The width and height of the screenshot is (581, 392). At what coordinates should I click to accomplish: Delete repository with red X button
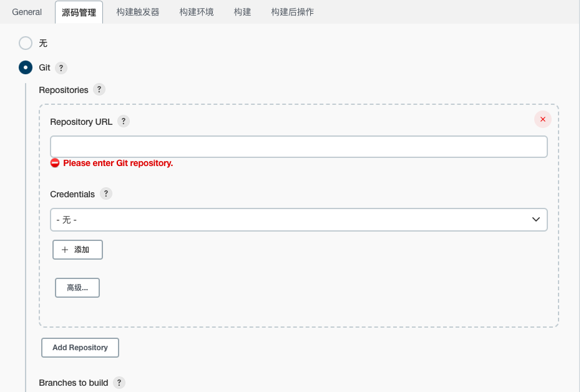point(542,119)
